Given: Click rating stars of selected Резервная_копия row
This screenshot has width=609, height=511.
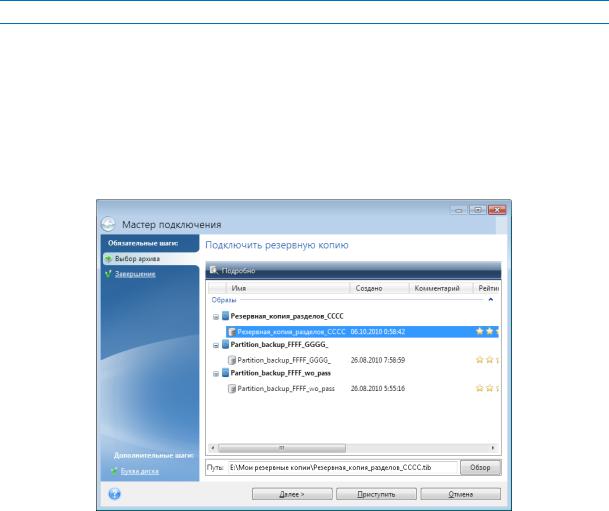Looking at the screenshot, I should [487, 331].
